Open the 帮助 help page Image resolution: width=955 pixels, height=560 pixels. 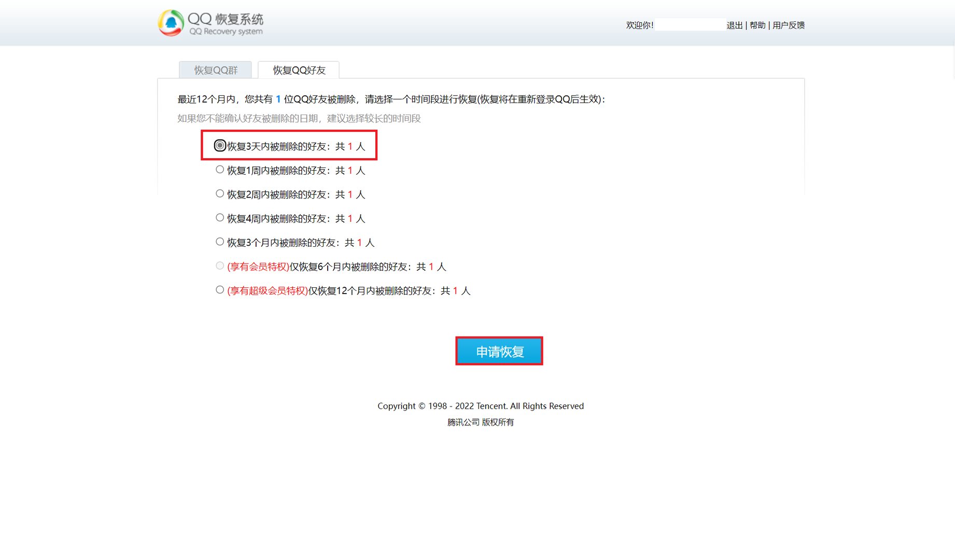click(757, 25)
